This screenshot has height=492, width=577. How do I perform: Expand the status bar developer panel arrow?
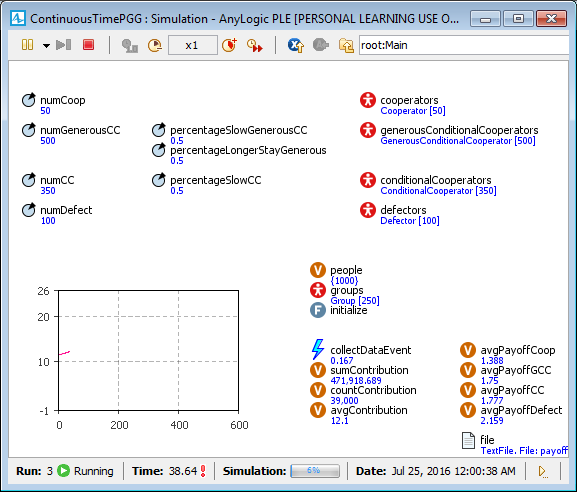(543, 471)
